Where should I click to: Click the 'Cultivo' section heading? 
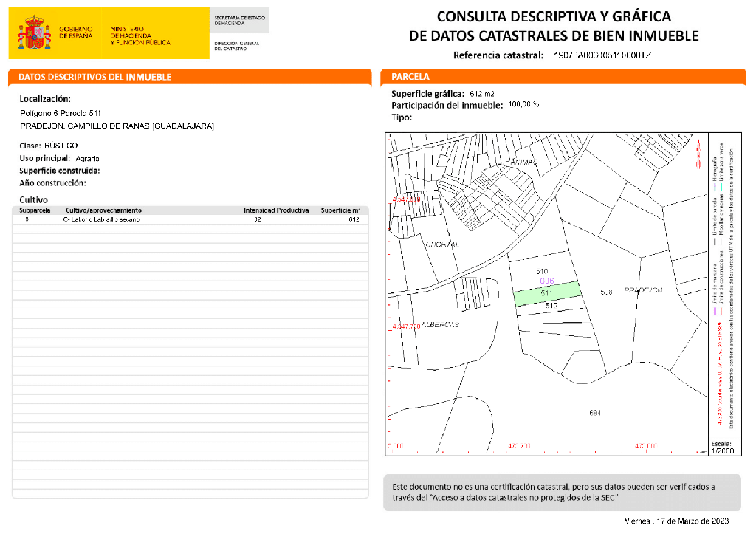click(x=34, y=199)
